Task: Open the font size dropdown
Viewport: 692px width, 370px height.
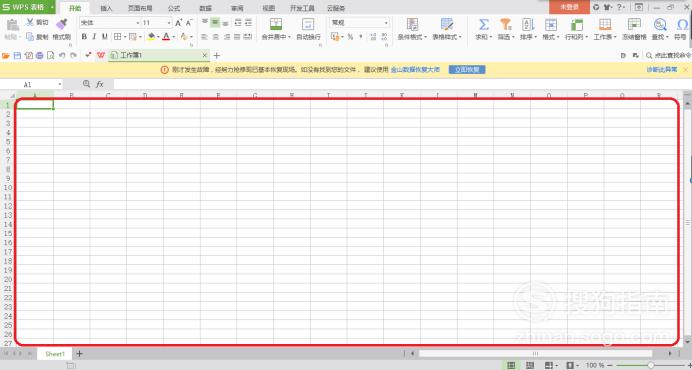Action: pos(169,23)
